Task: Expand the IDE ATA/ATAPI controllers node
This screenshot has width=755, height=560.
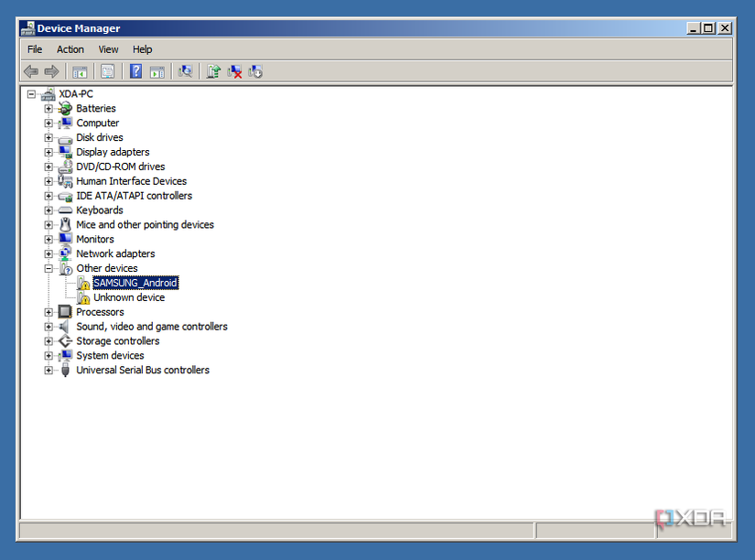Action: click(x=49, y=196)
